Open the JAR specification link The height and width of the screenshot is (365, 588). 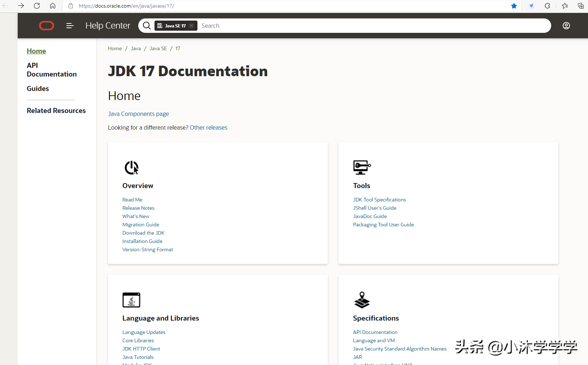pyautogui.click(x=358, y=357)
